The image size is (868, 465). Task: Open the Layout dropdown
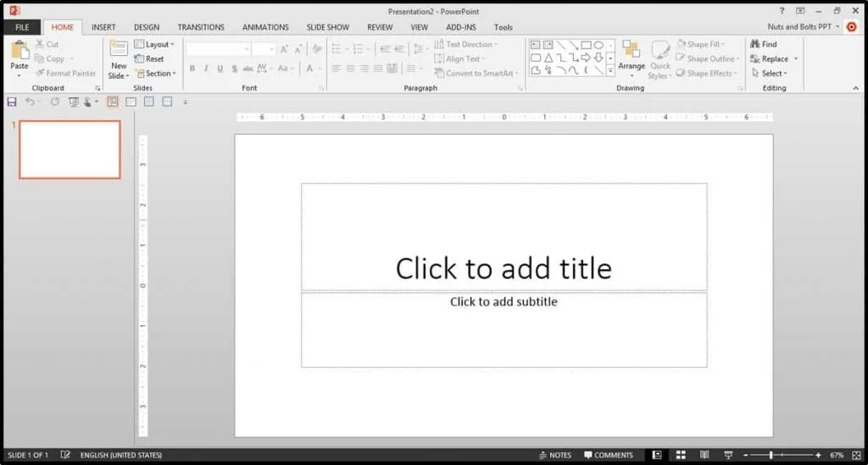[x=154, y=44]
